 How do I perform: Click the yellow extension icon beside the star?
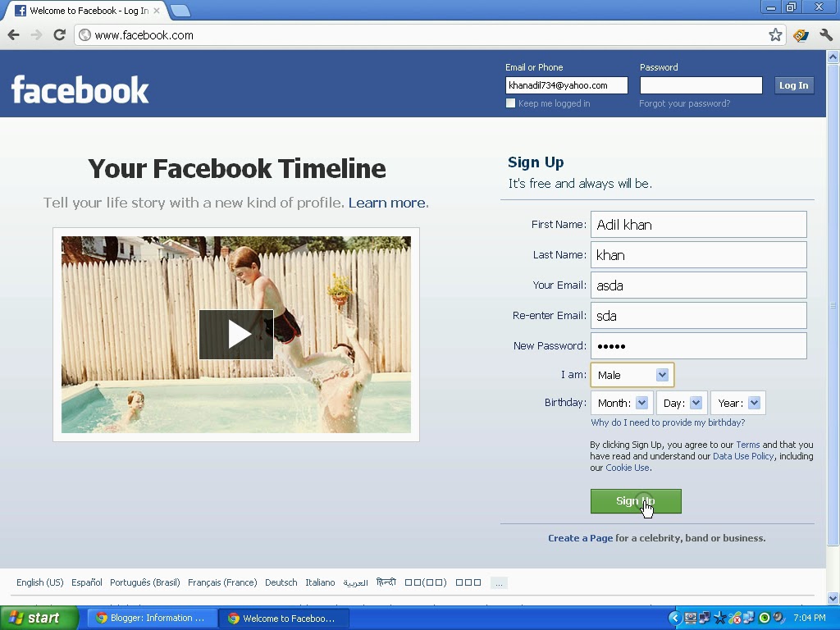coord(801,35)
